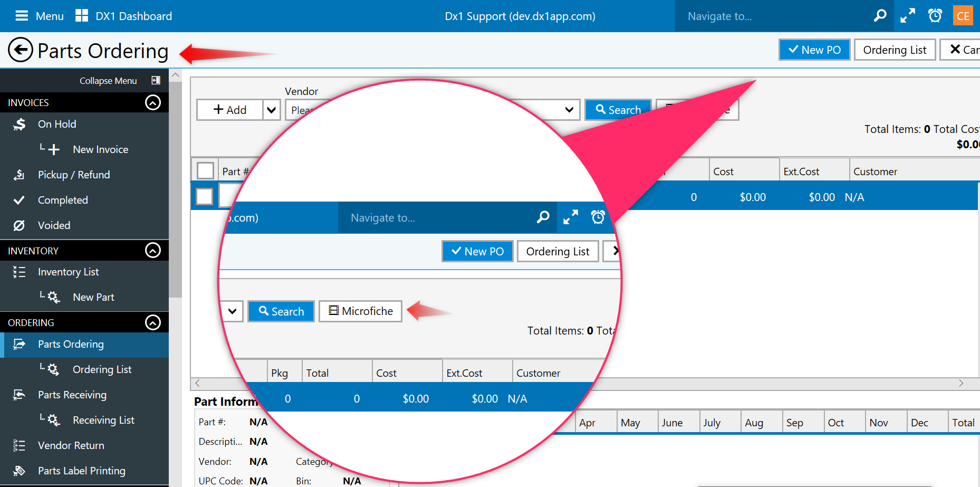980x487 pixels.
Task: Open Pickup / Refund in the sidebar
Action: [x=74, y=175]
